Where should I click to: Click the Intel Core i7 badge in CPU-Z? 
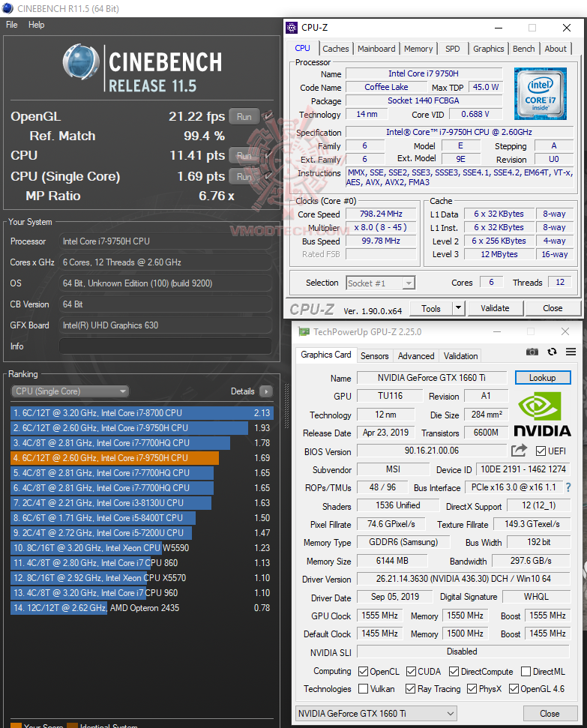click(x=540, y=94)
